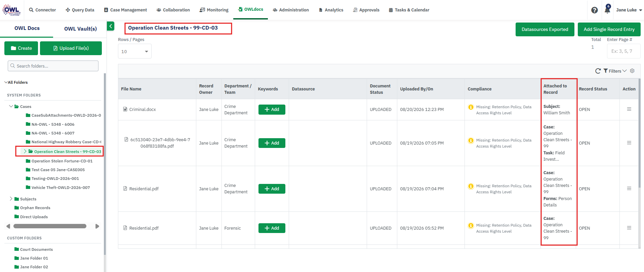Expand the Subjects folder chevron
Image resolution: width=644 pixels, height=272 pixels.
pyautogui.click(x=11, y=199)
